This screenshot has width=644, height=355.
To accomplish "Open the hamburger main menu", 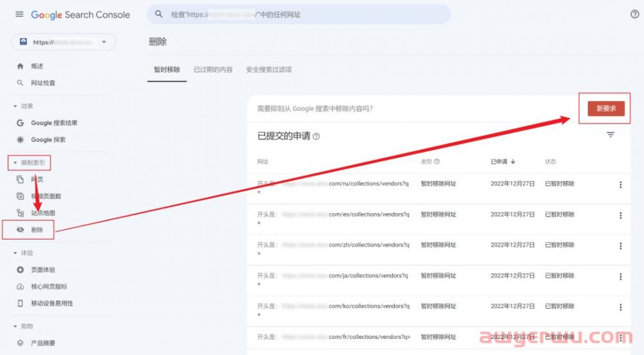I will pos(19,14).
